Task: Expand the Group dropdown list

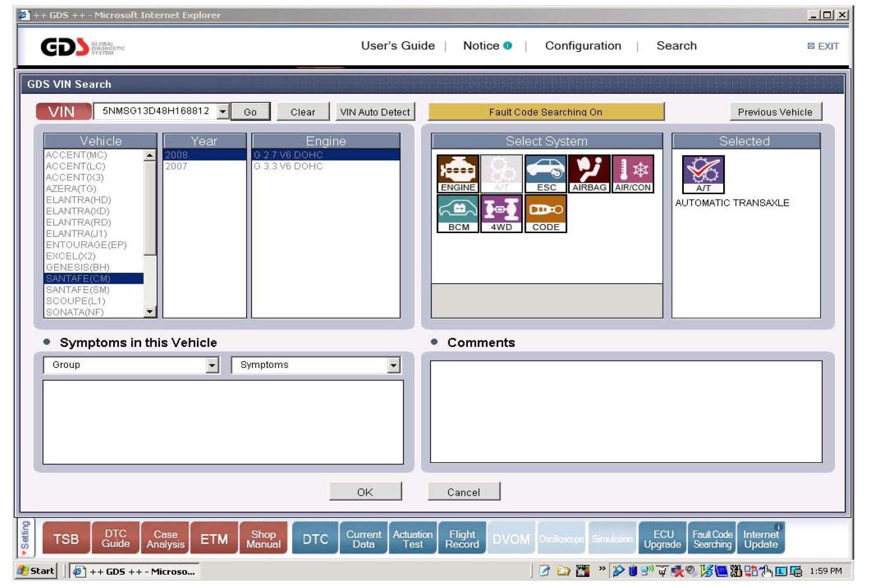Action: tap(212, 365)
